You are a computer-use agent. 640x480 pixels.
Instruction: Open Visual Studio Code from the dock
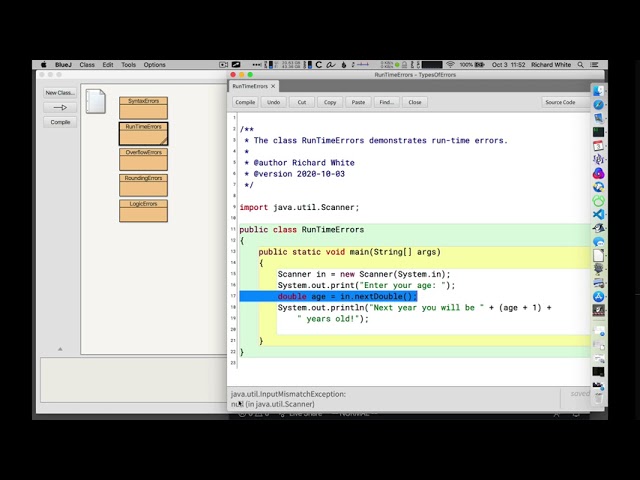pyautogui.click(x=598, y=214)
